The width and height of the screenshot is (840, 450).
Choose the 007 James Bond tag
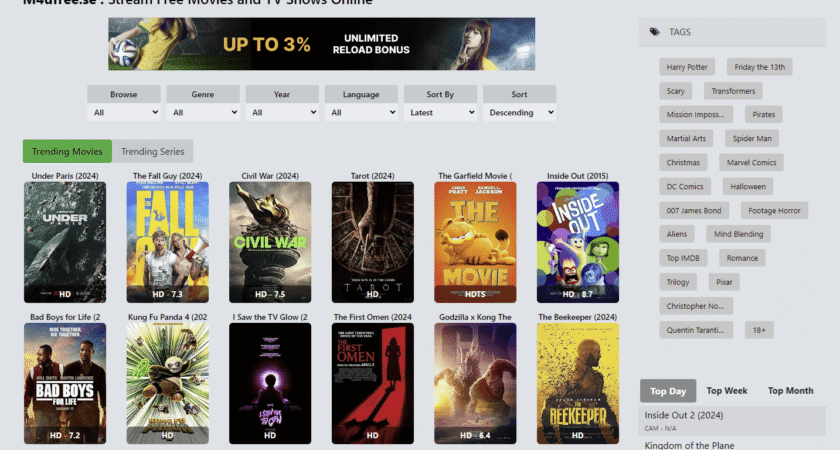click(x=695, y=210)
